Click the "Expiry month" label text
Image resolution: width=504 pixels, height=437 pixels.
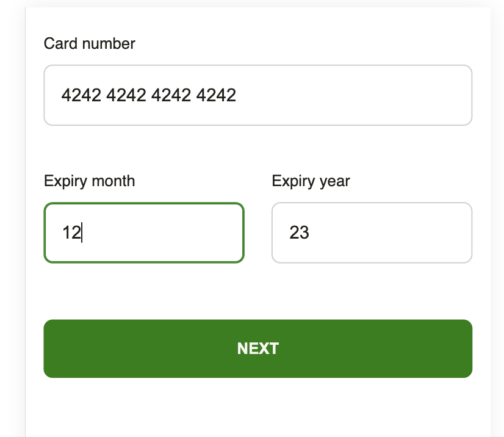[90, 181]
